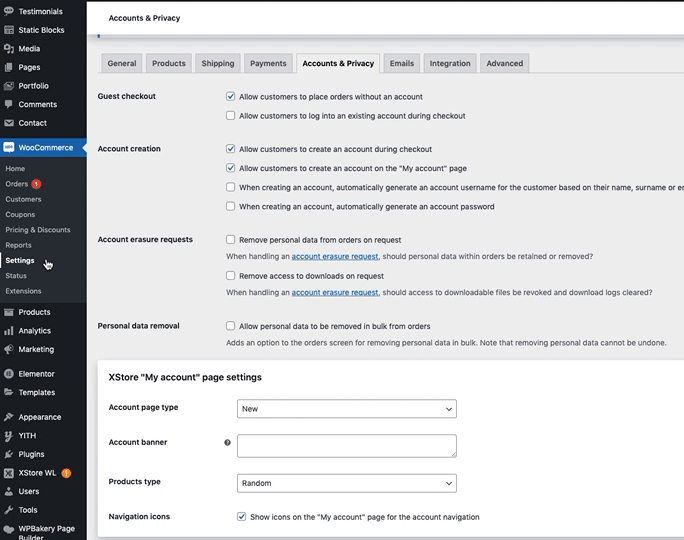The width and height of the screenshot is (684, 540).
Task: Open WooCommerce Coupons submenu
Action: 20,215
